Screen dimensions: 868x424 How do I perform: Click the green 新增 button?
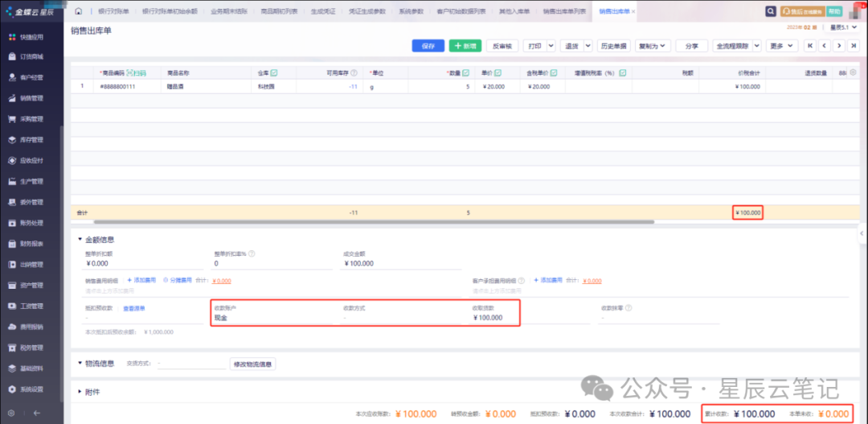[x=465, y=46]
